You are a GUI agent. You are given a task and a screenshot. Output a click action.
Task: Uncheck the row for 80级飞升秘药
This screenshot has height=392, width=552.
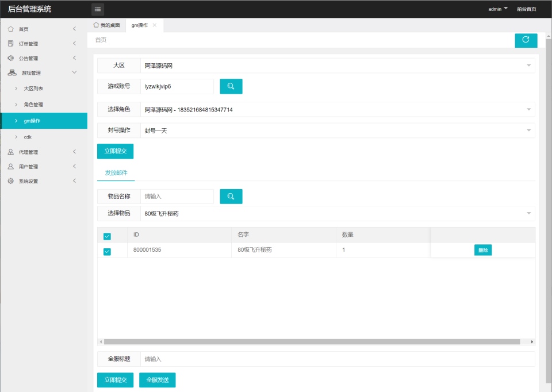(x=107, y=251)
